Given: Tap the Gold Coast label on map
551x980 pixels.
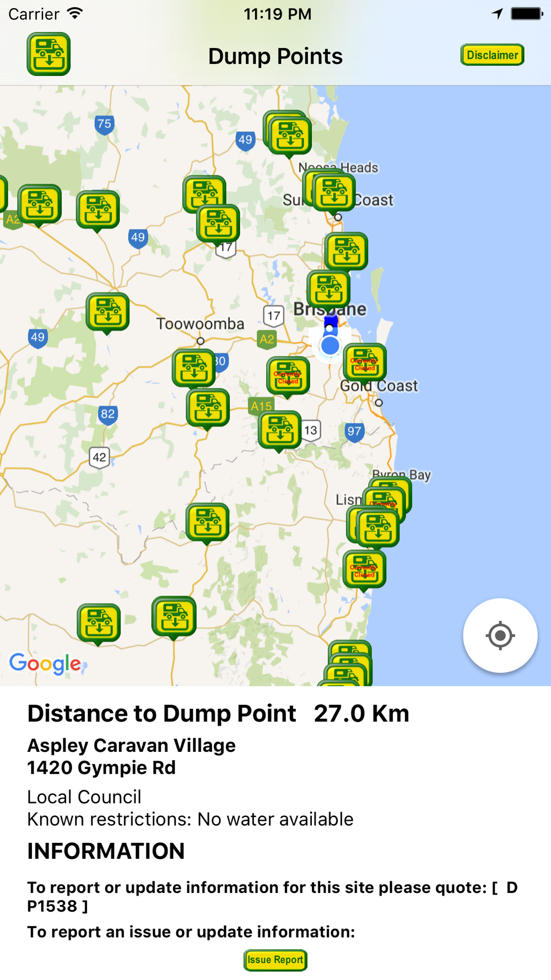Looking at the screenshot, I should (x=379, y=386).
